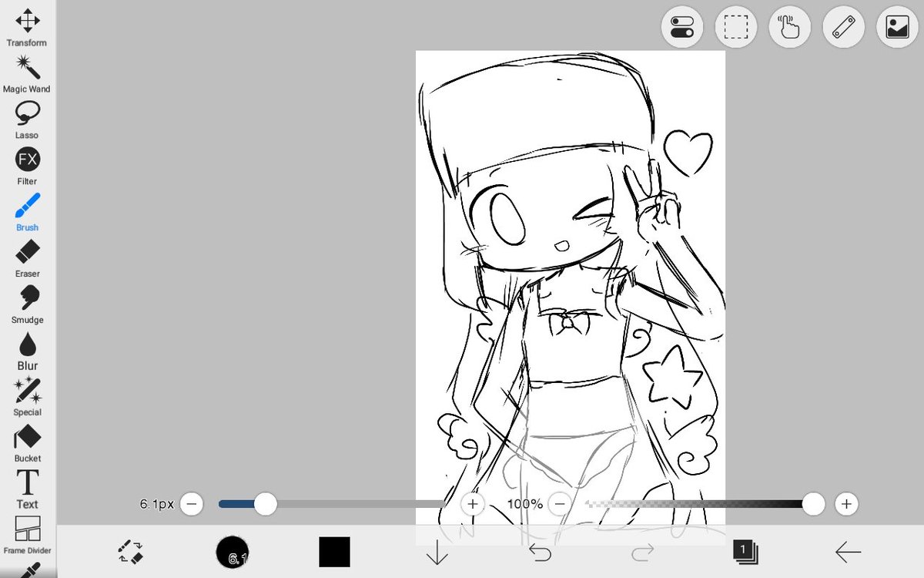Decrease brush thickness with minus button
The height and width of the screenshot is (578, 924).
point(191,504)
